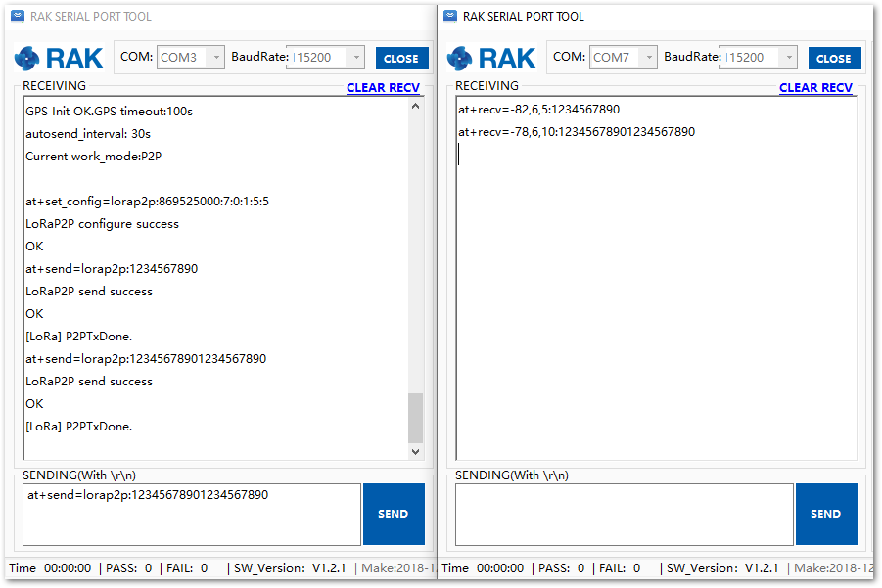This screenshot has height=588, width=882.
Task: Click the "Time 00:00:00" status entry in COM3 window
Action: tap(50, 568)
